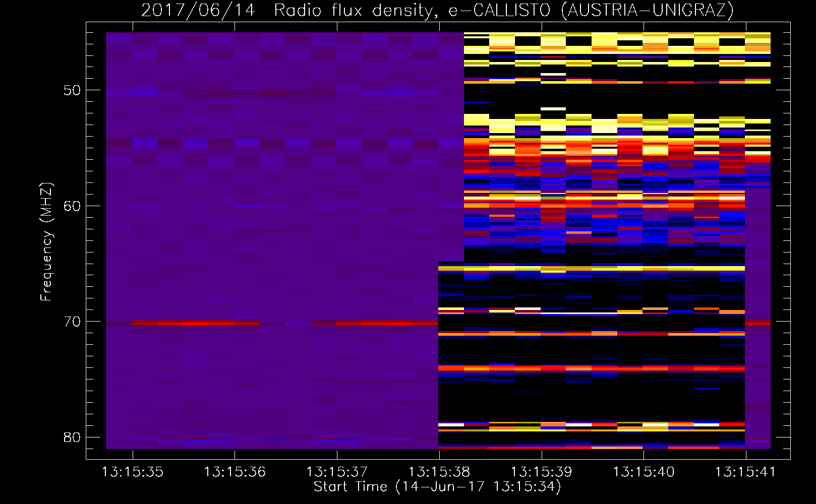Click the 13:15:41 time tick label
The image size is (816, 504).
pyautogui.click(x=745, y=472)
